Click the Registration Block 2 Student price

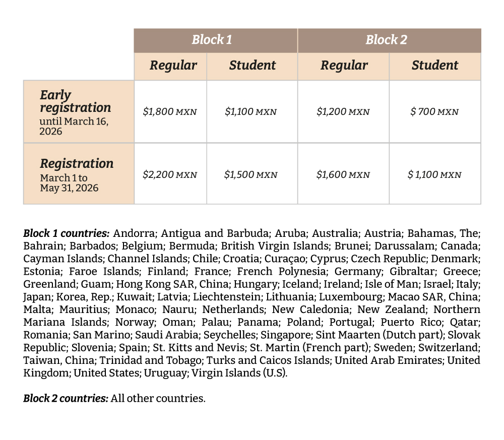coord(434,175)
